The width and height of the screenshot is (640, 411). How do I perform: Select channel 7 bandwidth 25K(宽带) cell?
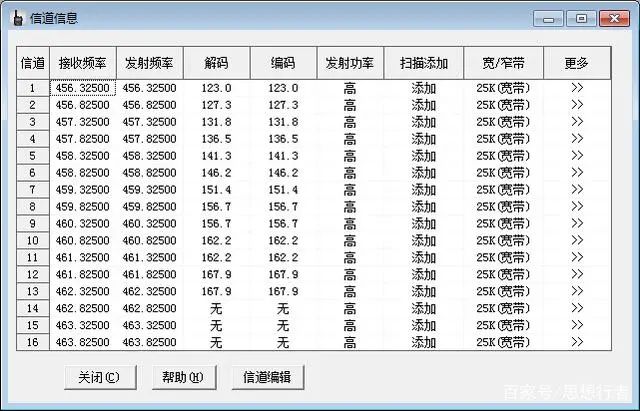tap(503, 189)
